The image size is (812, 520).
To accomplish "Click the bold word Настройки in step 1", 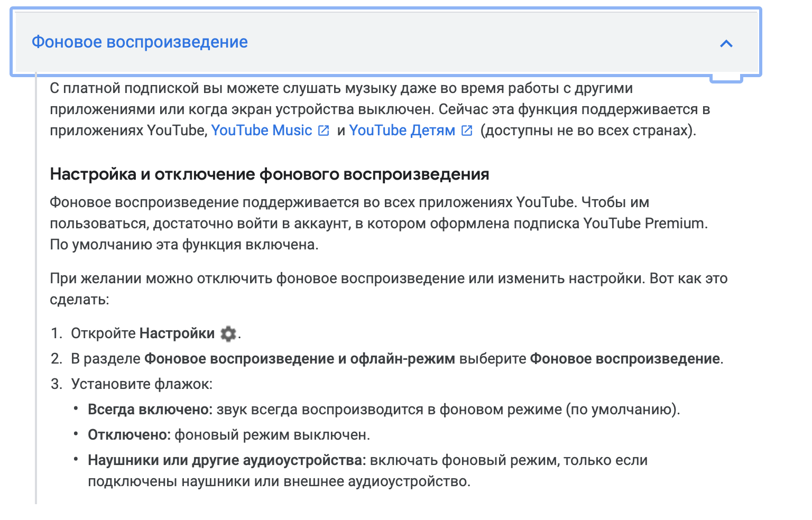I will click(177, 333).
